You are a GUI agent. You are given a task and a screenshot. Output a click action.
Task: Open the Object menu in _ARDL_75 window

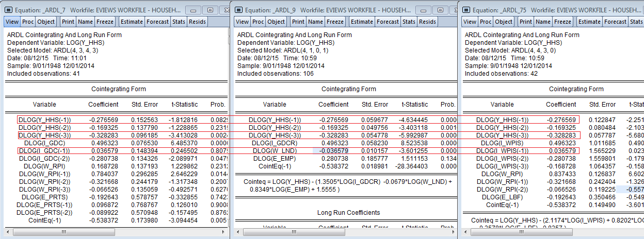coord(504,22)
